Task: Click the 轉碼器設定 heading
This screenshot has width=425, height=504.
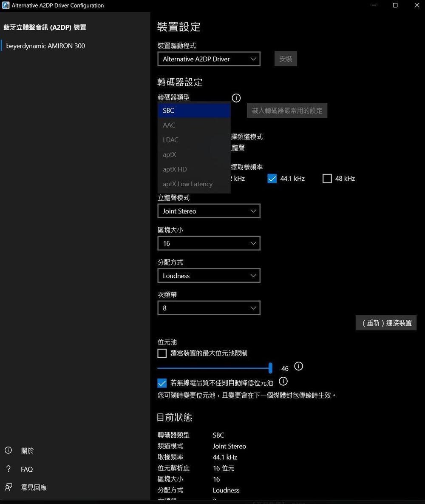Action: pyautogui.click(x=180, y=82)
